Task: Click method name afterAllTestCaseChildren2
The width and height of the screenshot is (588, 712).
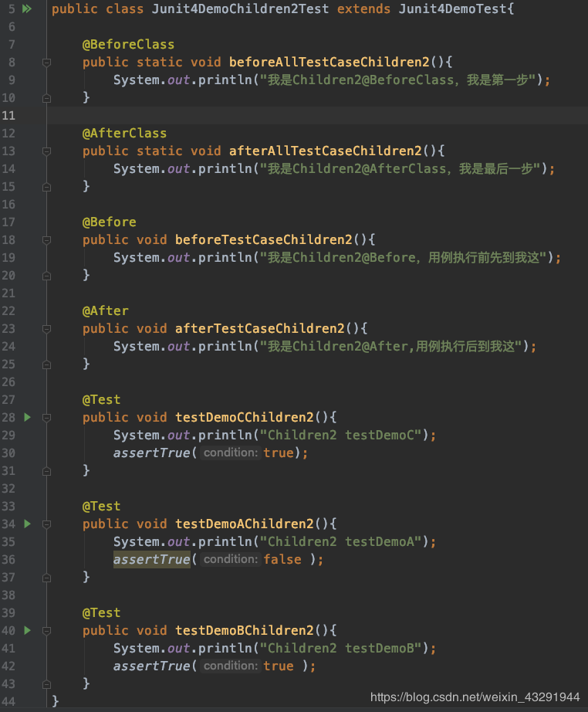Action: (x=326, y=151)
